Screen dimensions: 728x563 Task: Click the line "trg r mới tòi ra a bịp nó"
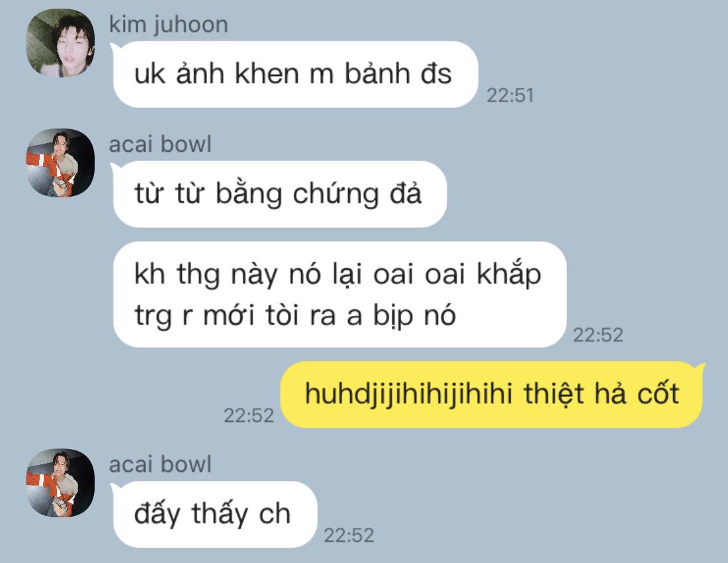pyautogui.click(x=295, y=316)
